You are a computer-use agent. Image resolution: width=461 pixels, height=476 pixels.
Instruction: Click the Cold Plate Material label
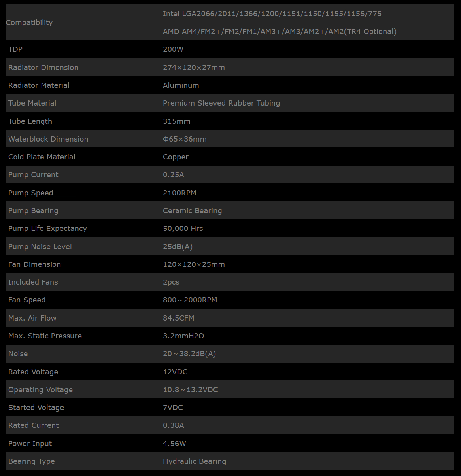pos(42,157)
